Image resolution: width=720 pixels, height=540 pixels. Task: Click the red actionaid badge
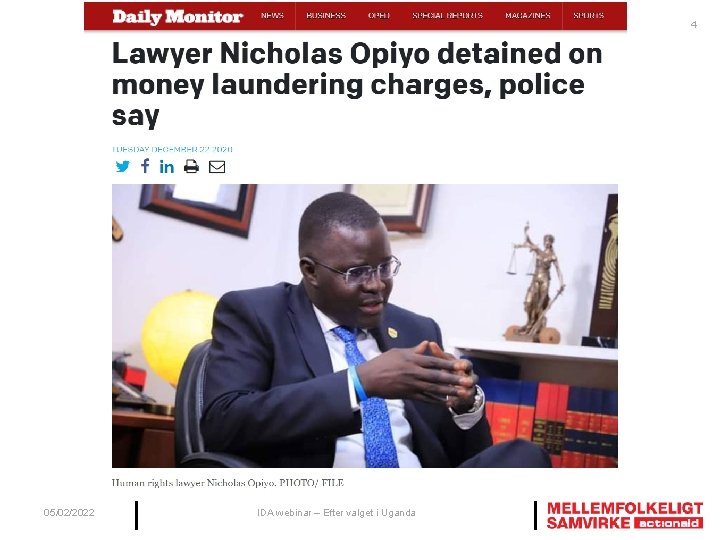[668, 523]
